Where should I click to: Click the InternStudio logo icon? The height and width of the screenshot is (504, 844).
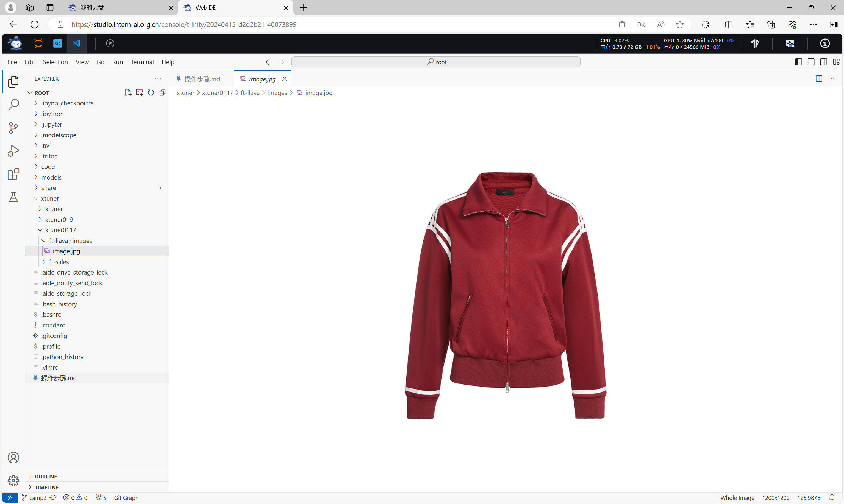pos(15,43)
